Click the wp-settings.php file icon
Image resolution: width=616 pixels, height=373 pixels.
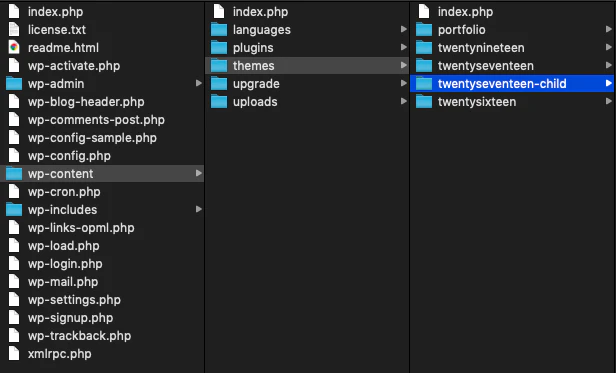14,300
